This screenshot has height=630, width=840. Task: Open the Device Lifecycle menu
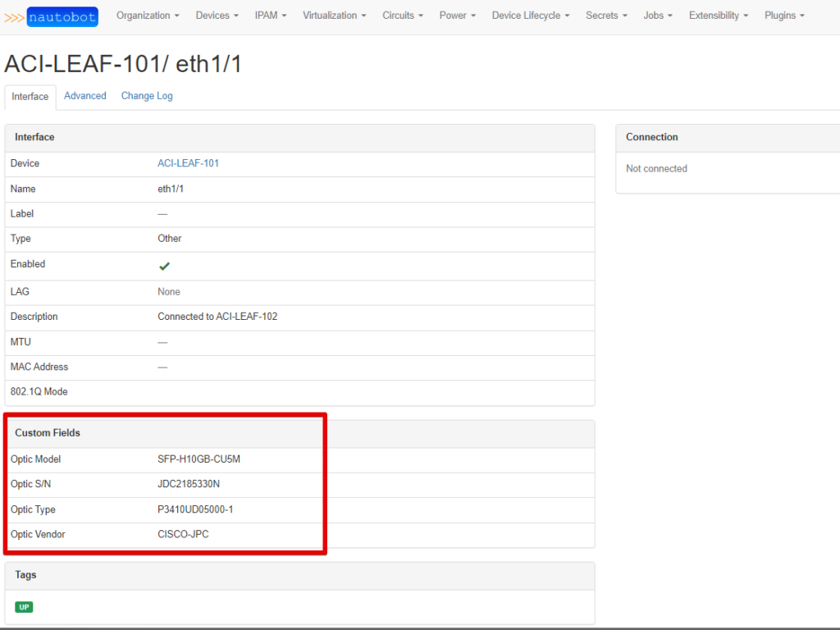click(x=531, y=16)
